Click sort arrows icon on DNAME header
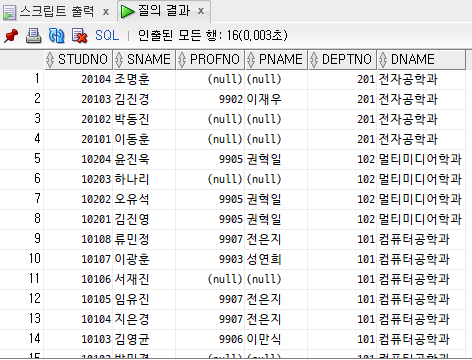The height and width of the screenshot is (360, 472). (x=383, y=60)
